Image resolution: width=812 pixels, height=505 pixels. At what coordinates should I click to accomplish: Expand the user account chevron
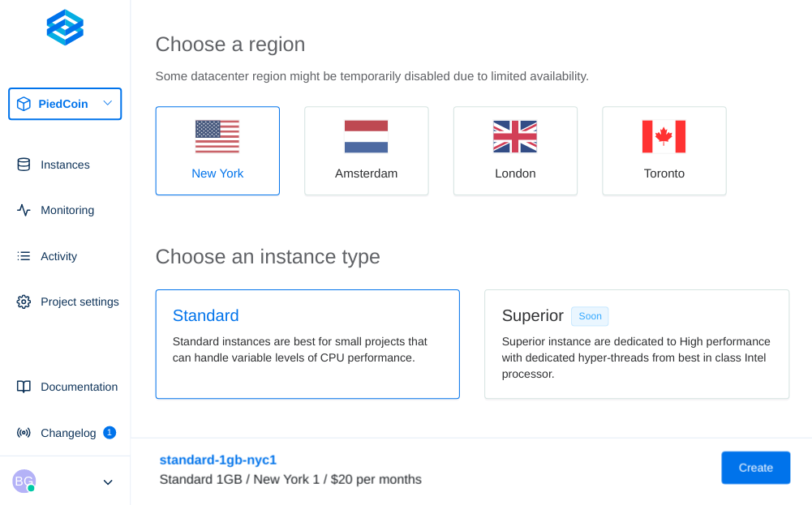click(107, 482)
